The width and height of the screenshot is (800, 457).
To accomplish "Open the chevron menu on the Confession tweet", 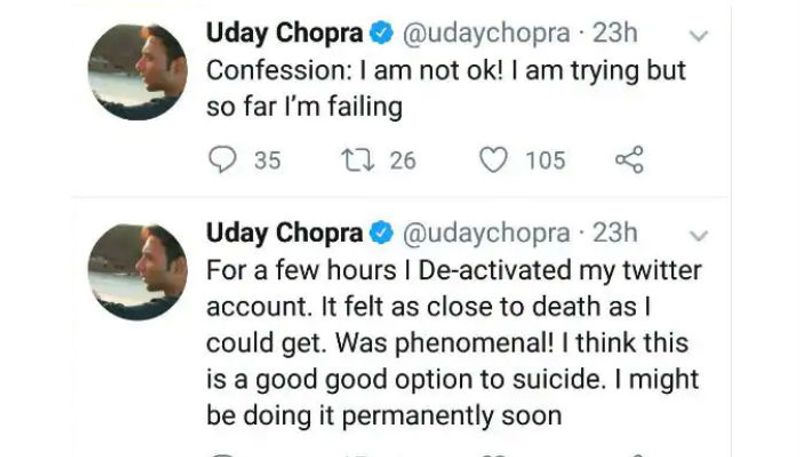I will point(700,37).
